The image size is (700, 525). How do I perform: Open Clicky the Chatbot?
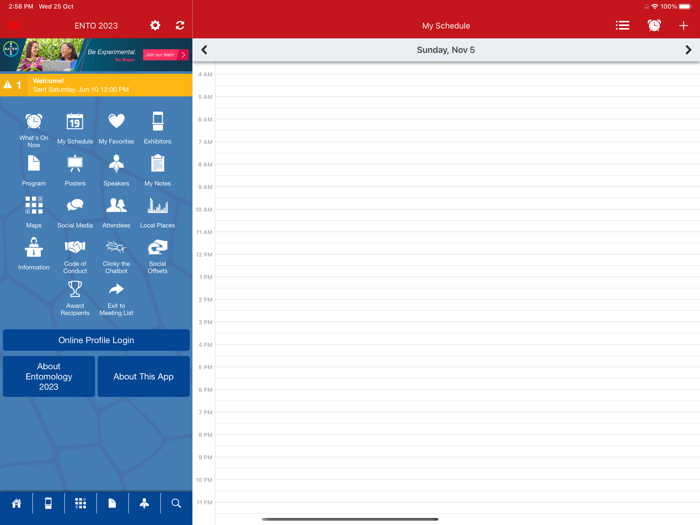116,256
